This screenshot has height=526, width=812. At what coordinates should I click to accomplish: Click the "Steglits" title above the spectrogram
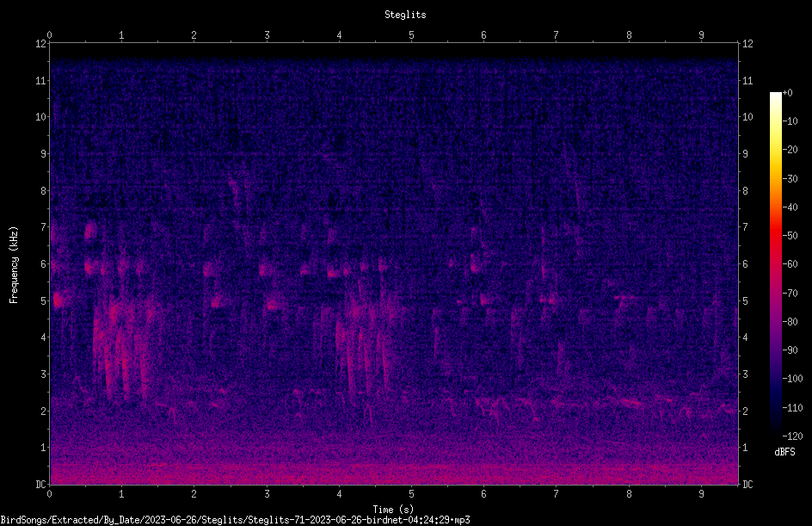405,15
